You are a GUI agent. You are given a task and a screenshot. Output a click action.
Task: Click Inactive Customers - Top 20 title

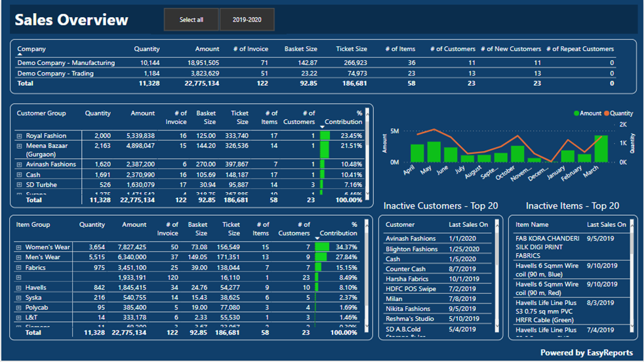tap(441, 206)
